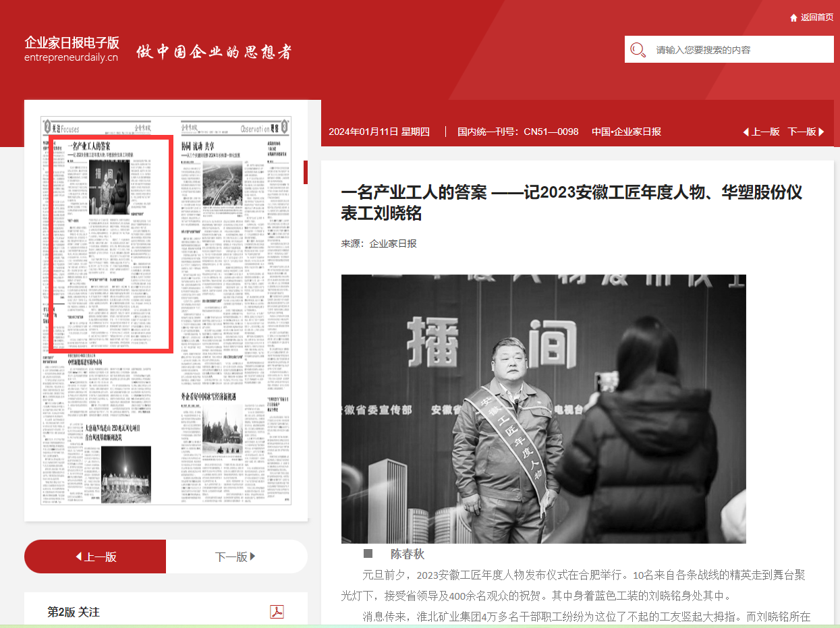Click the right arrow on top 下一版
Image resolution: width=840 pixels, height=628 pixels.
pos(821,132)
